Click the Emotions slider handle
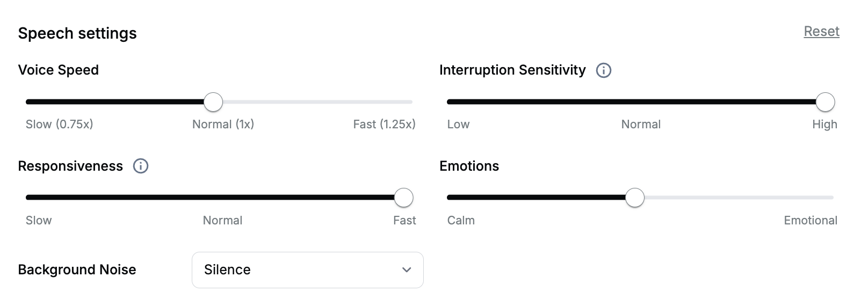 (635, 198)
